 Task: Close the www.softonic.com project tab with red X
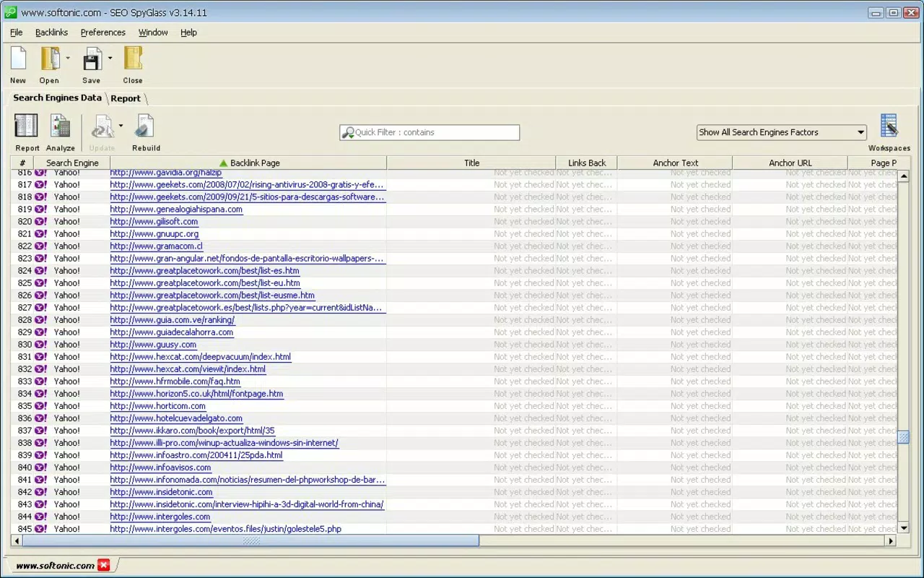[104, 565]
